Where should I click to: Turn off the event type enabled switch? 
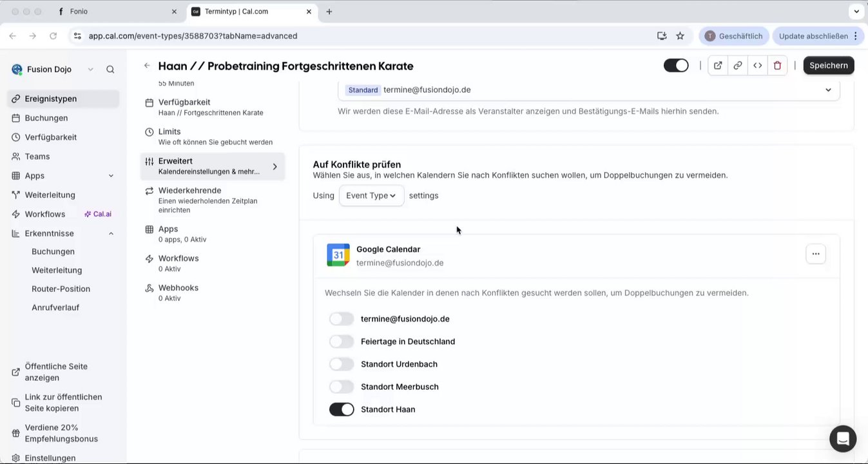tap(676, 65)
